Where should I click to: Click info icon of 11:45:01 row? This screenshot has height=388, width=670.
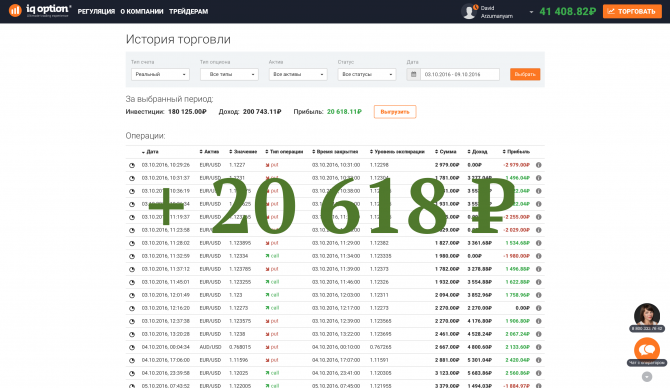538,282
